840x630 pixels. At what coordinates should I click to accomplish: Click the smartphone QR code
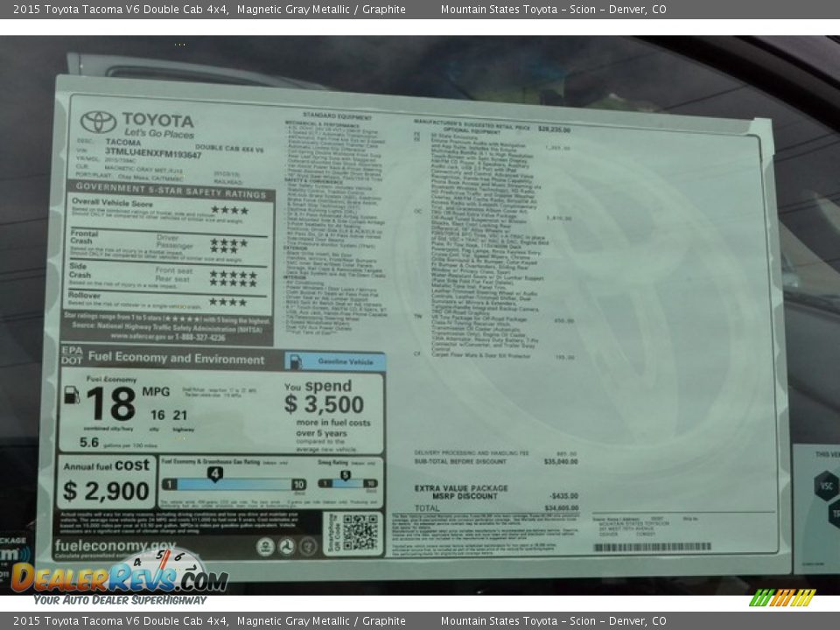click(360, 532)
